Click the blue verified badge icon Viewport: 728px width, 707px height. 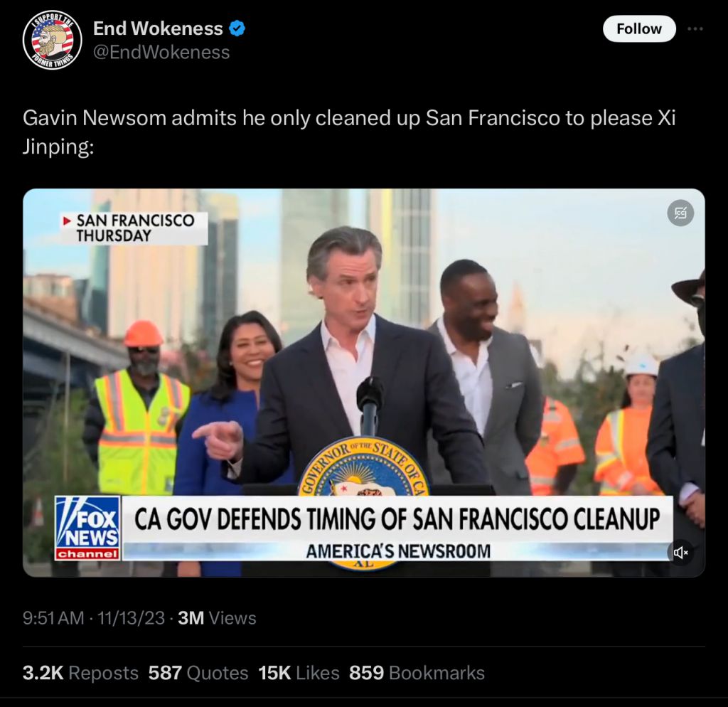(x=237, y=28)
